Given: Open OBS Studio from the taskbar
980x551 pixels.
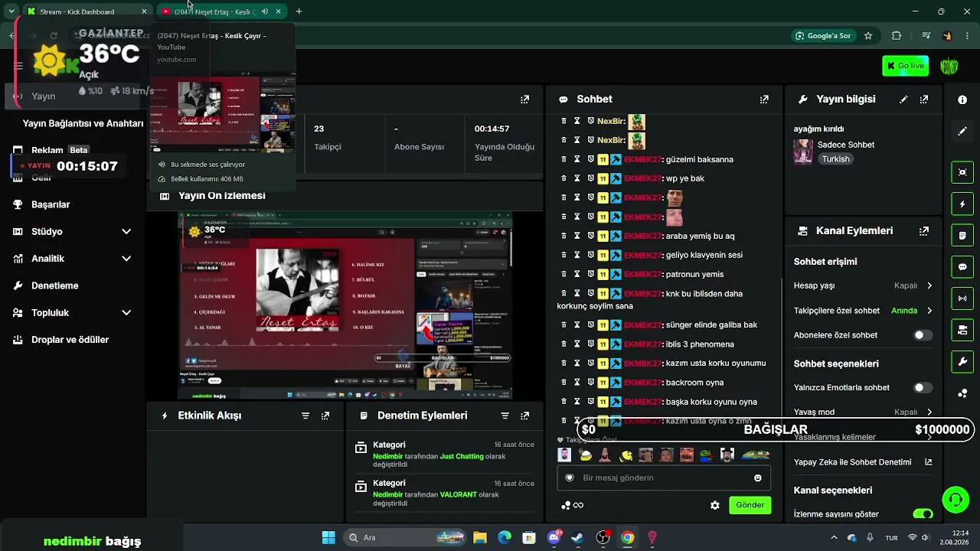Looking at the screenshot, I should (603, 538).
